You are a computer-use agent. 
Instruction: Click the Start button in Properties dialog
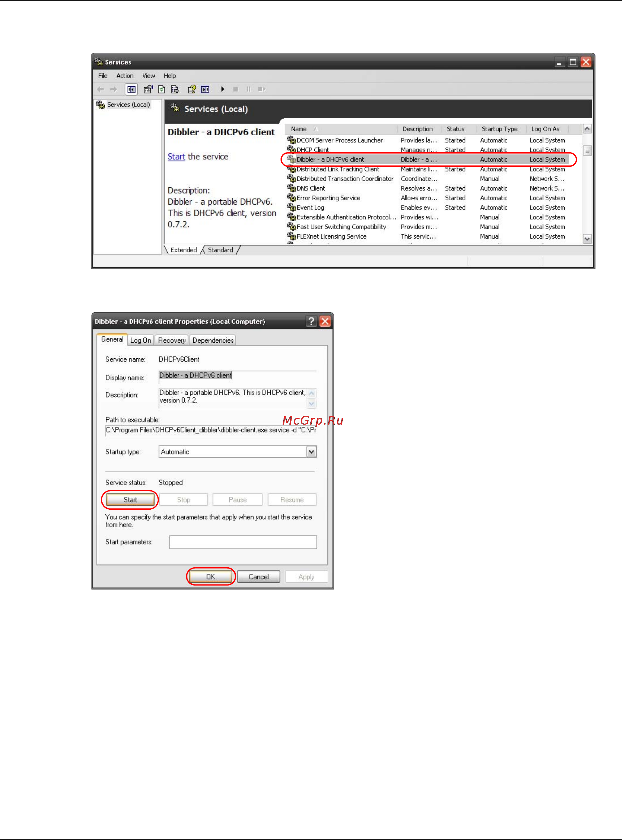130,500
